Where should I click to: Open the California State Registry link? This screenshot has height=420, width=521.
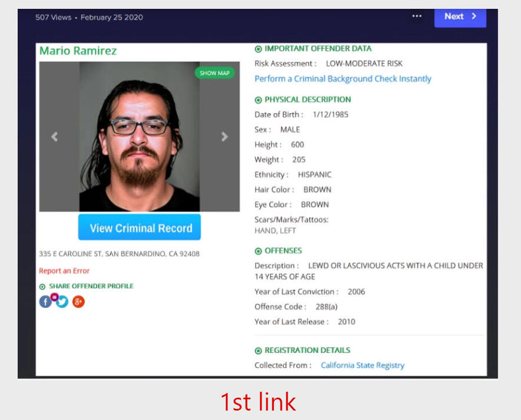(x=363, y=365)
